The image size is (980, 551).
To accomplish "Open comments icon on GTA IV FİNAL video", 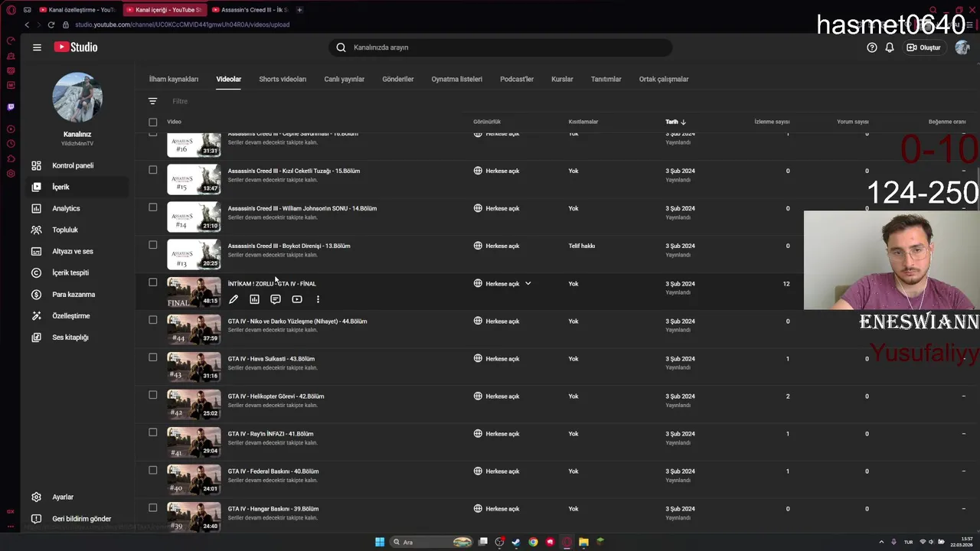I will (276, 299).
